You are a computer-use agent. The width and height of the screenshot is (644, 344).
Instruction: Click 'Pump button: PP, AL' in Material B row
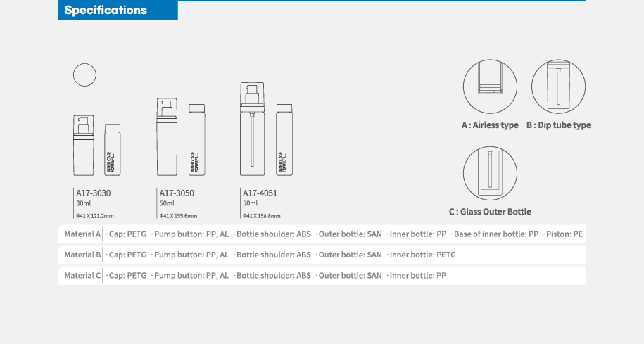click(190, 255)
